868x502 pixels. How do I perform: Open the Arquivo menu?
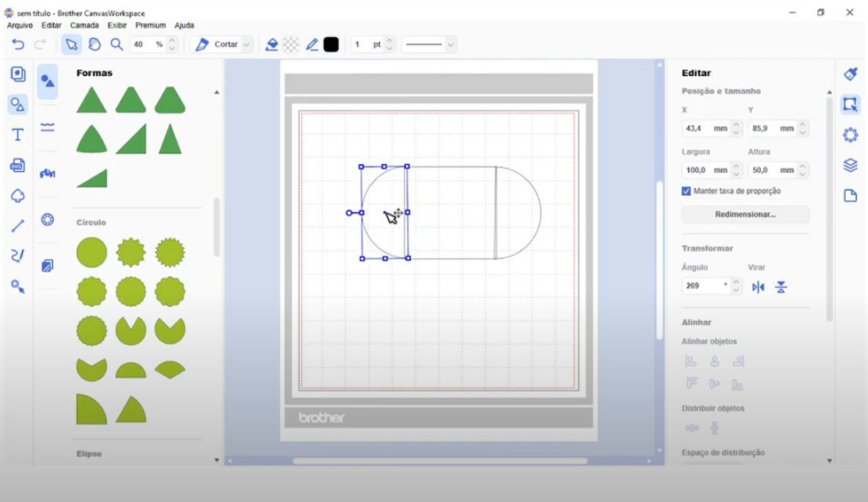19,25
